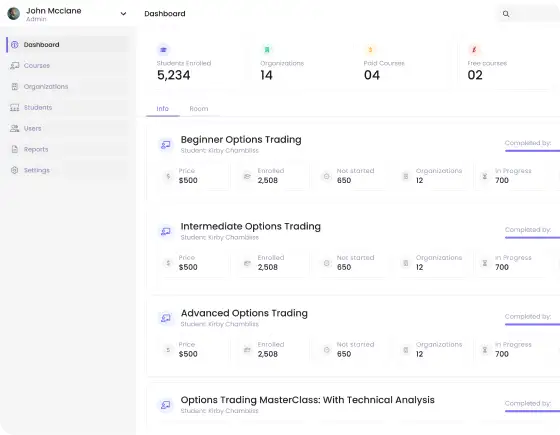Click John Mcclane's profile avatar
Image resolution: width=560 pixels, height=435 pixels.
(x=14, y=14)
